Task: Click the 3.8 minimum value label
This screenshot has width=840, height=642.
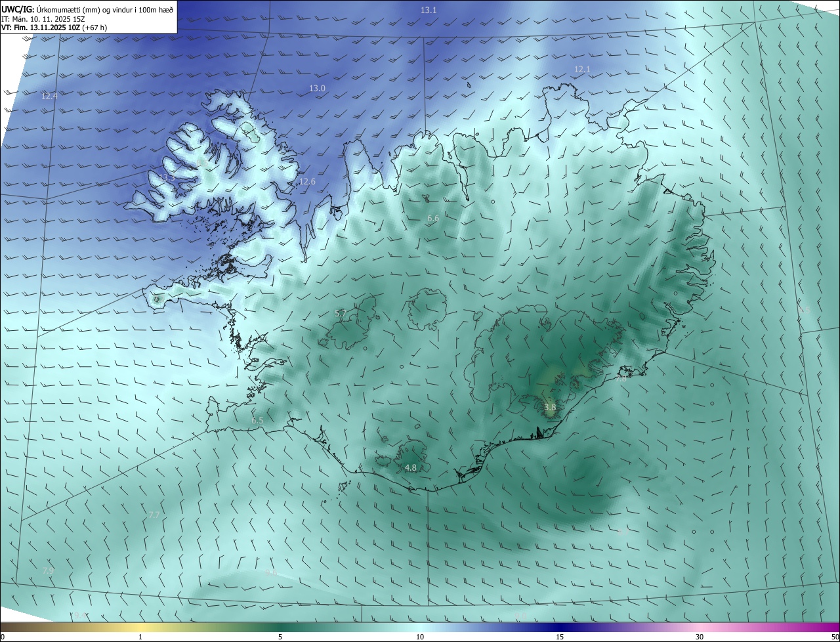Action: point(550,407)
